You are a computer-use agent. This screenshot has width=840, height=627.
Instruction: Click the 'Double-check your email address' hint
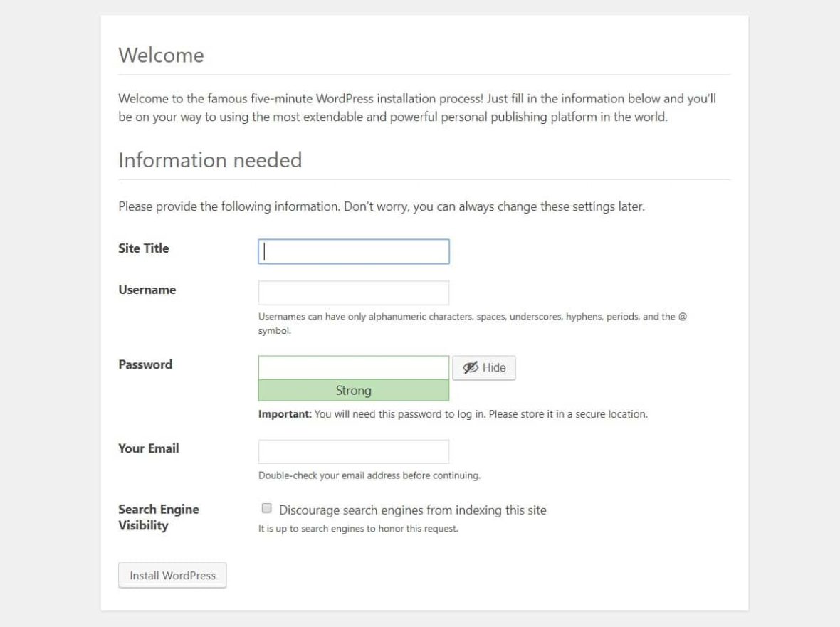point(369,475)
